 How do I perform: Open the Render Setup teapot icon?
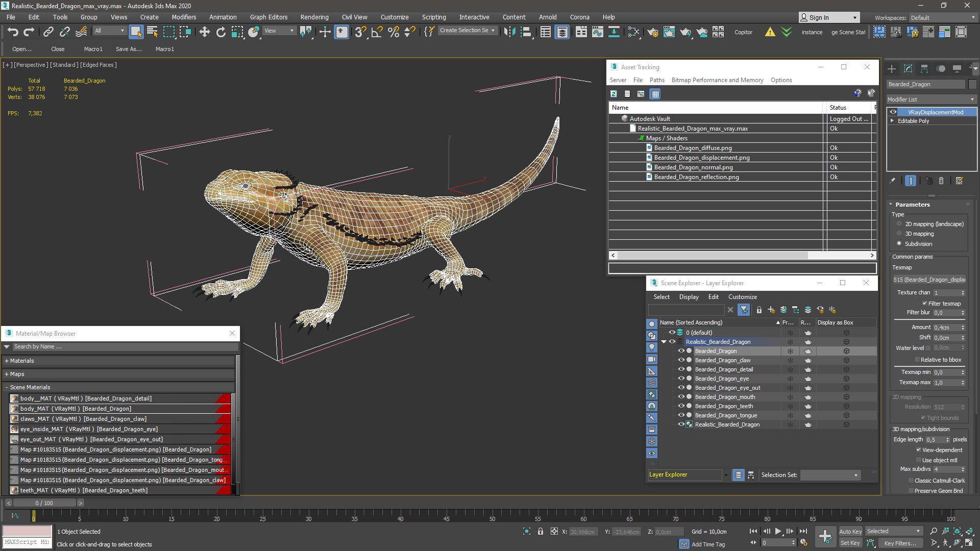pos(652,32)
